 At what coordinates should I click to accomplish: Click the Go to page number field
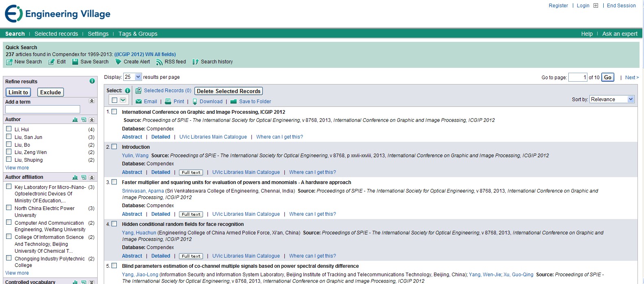coord(578,77)
